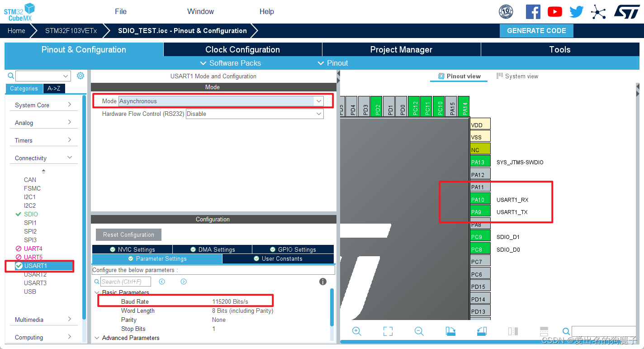Open the YouTube icon link
Viewport: 644px width, 349px height.
pyautogui.click(x=555, y=12)
